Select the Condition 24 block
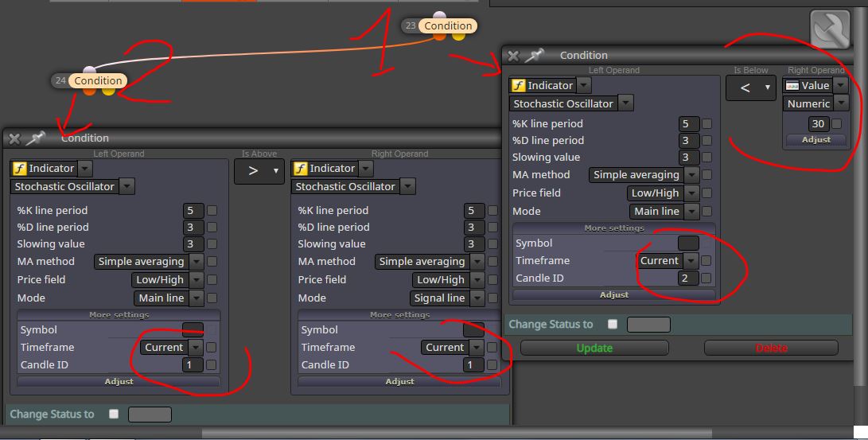The width and height of the screenshot is (868, 440). click(98, 80)
